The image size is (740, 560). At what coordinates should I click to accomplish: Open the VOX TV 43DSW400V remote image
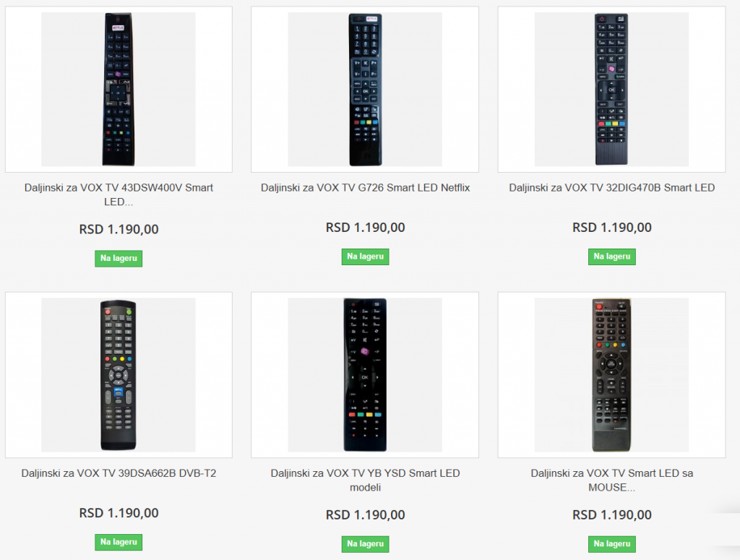(x=119, y=90)
